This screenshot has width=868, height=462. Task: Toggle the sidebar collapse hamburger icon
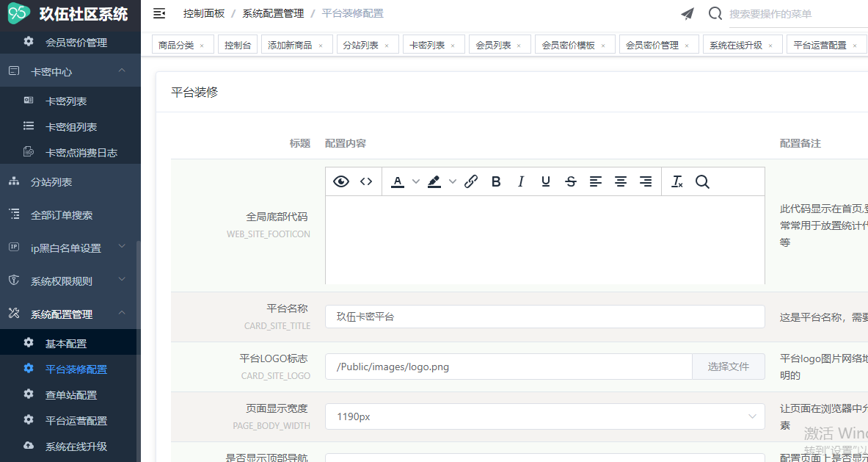[x=159, y=14]
